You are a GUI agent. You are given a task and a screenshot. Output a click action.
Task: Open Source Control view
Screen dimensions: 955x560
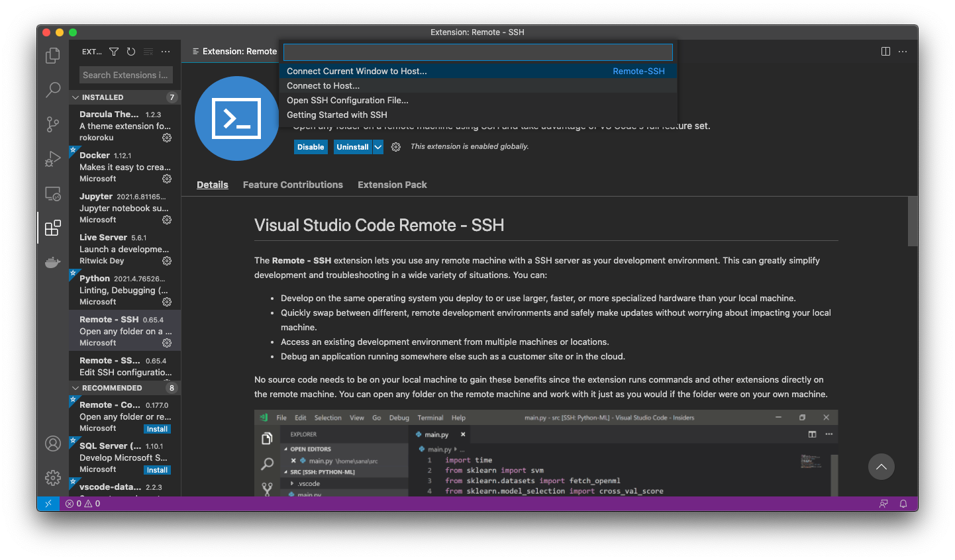point(53,124)
